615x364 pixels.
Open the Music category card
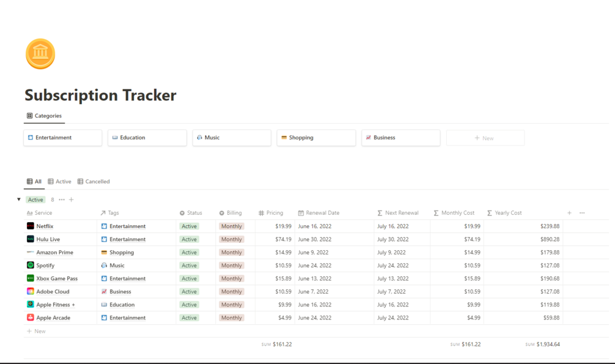[x=232, y=138]
